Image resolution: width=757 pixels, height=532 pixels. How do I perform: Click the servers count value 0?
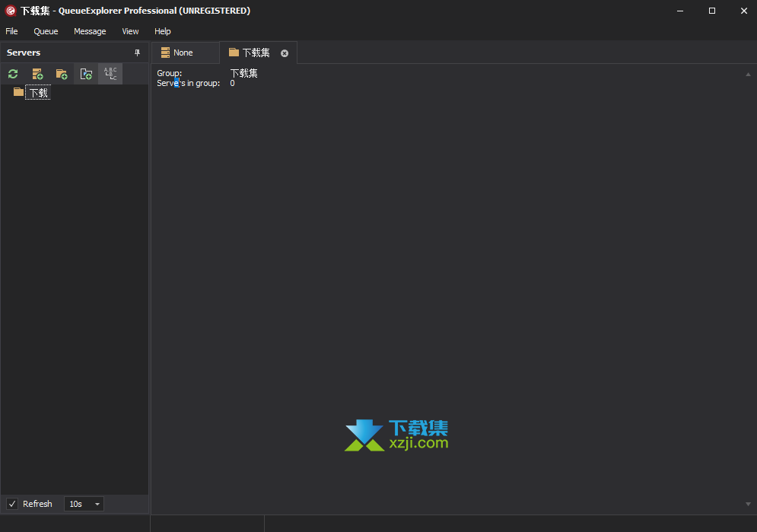pos(232,83)
